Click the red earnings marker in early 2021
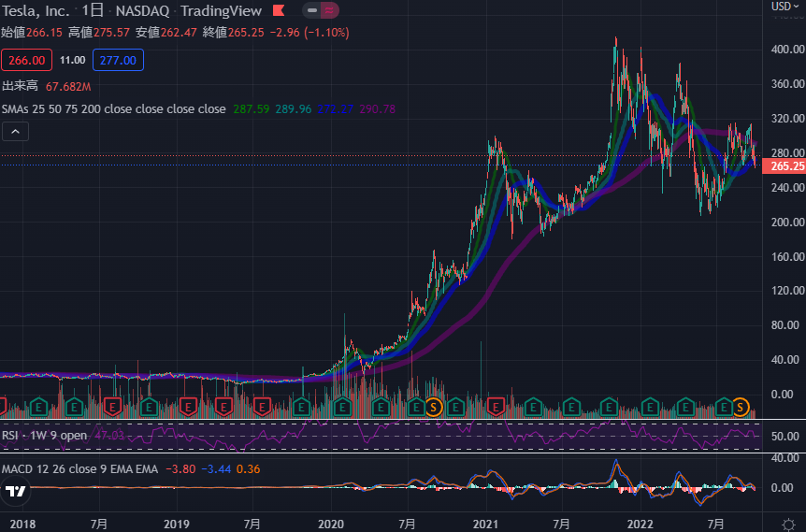 coord(495,408)
